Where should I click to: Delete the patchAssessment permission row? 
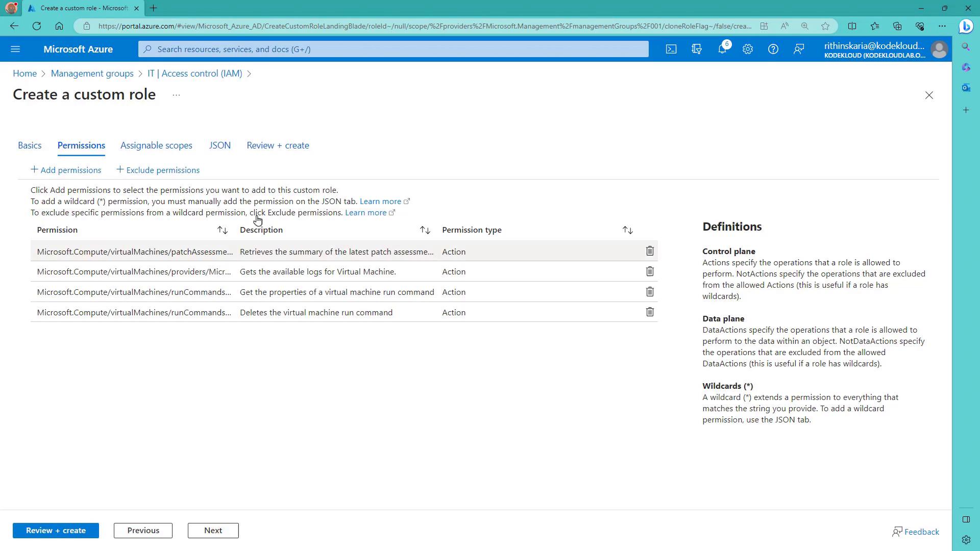click(650, 251)
